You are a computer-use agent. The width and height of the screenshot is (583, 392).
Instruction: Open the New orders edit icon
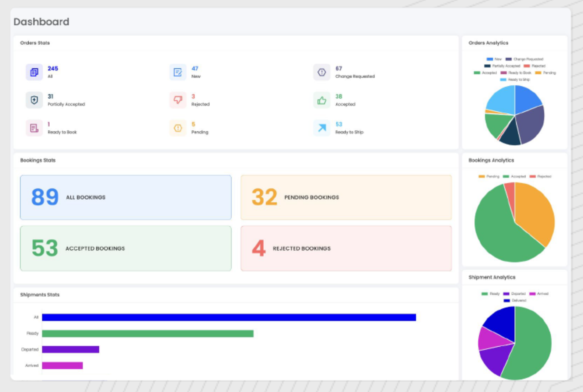pos(178,72)
